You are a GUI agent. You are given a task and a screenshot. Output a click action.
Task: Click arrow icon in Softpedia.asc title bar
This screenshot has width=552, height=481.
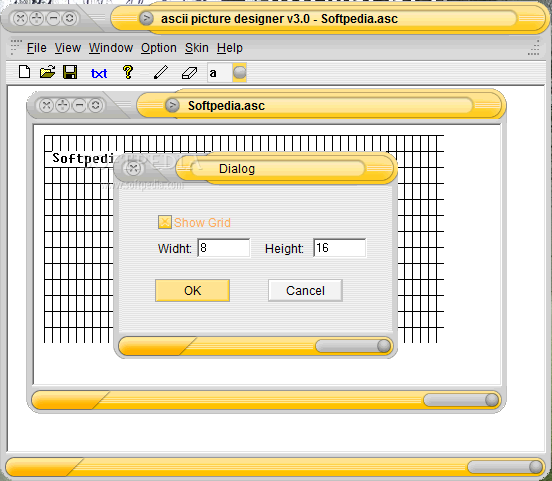click(172, 105)
